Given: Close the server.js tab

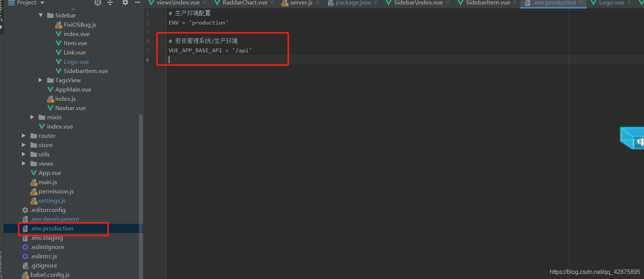Looking at the screenshot, I should [318, 3].
